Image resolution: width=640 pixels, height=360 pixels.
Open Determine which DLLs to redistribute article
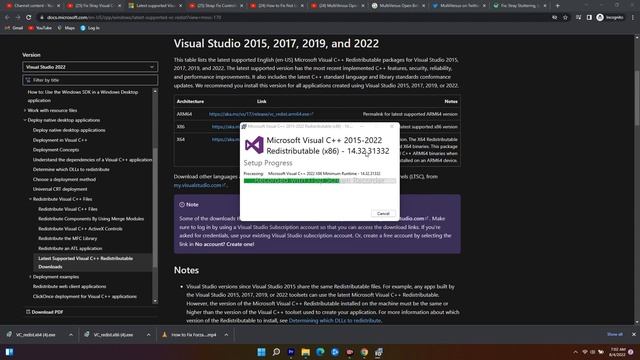71,169
